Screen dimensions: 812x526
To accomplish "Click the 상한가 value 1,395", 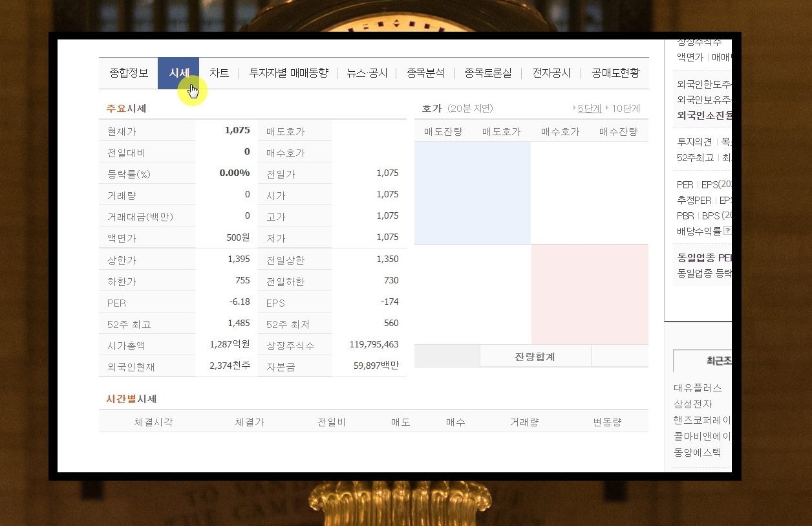I will click(239, 259).
